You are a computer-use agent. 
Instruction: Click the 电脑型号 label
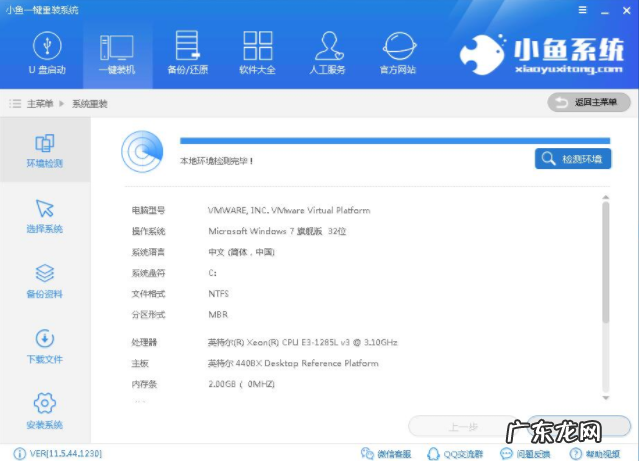pyautogui.click(x=148, y=211)
